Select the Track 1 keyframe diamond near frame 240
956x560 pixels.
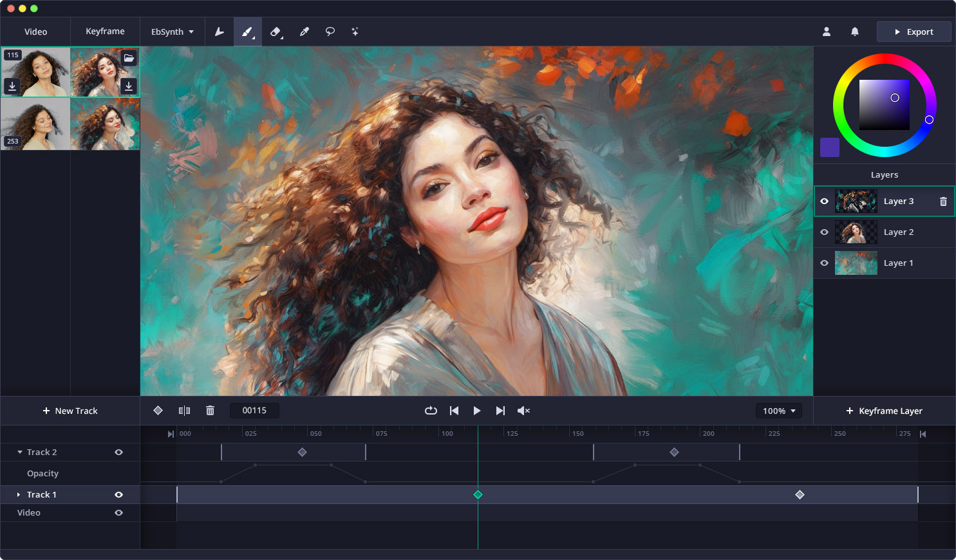pyautogui.click(x=800, y=495)
